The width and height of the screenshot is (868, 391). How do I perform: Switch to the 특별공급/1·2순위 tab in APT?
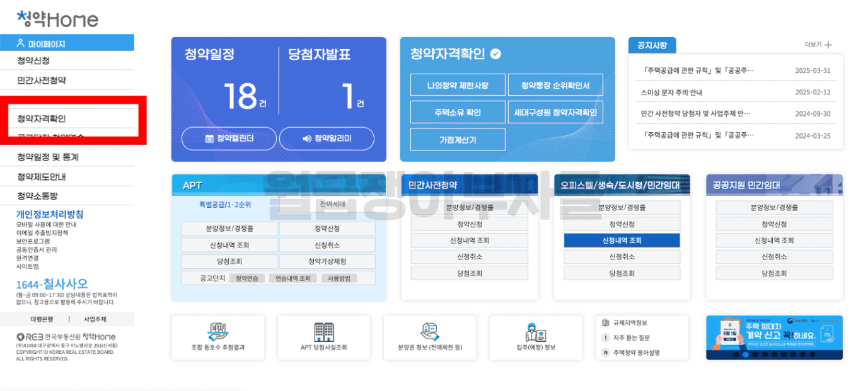(x=225, y=204)
